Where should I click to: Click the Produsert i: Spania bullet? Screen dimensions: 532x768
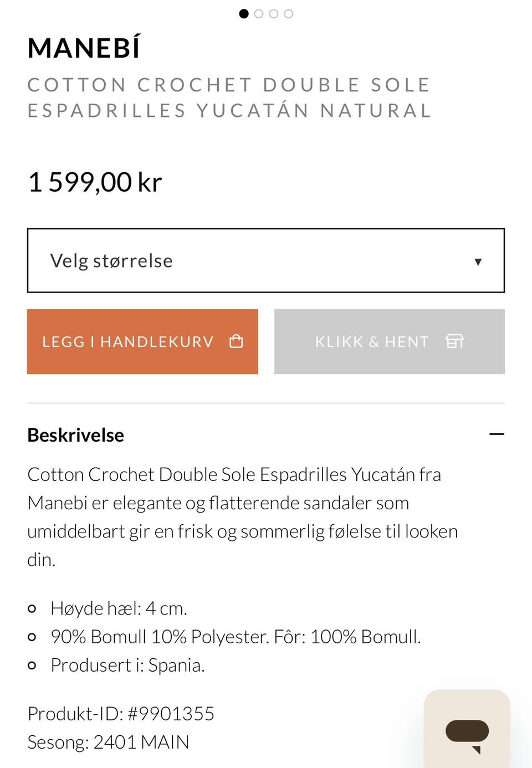click(x=127, y=665)
